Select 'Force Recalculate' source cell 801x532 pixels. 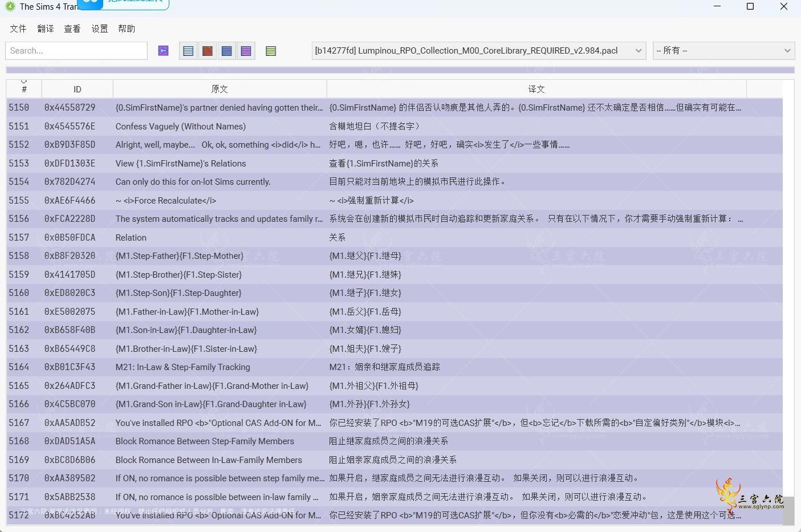coord(166,200)
